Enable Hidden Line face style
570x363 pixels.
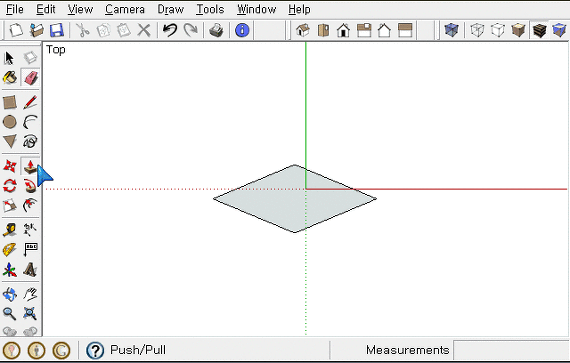pyautogui.click(x=498, y=30)
